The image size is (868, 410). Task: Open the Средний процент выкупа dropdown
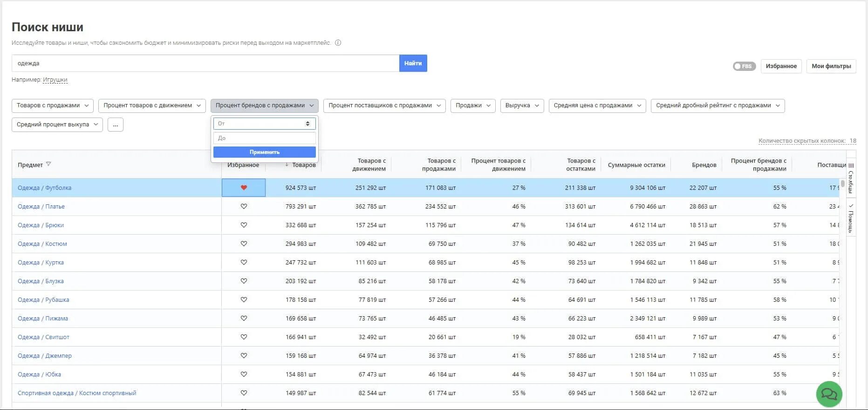[57, 125]
